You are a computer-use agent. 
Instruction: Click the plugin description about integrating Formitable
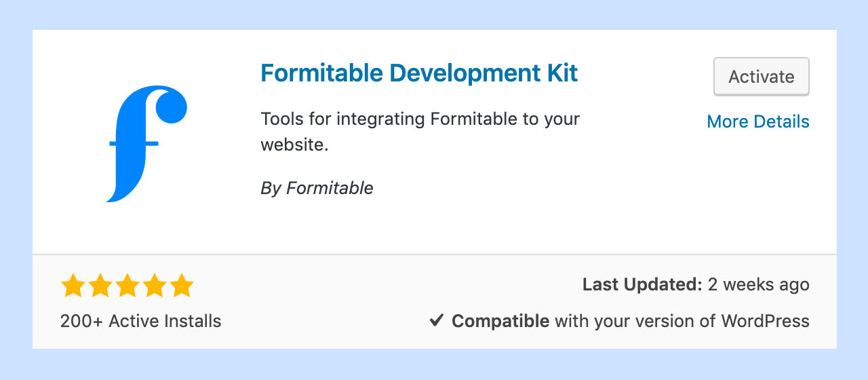point(420,132)
